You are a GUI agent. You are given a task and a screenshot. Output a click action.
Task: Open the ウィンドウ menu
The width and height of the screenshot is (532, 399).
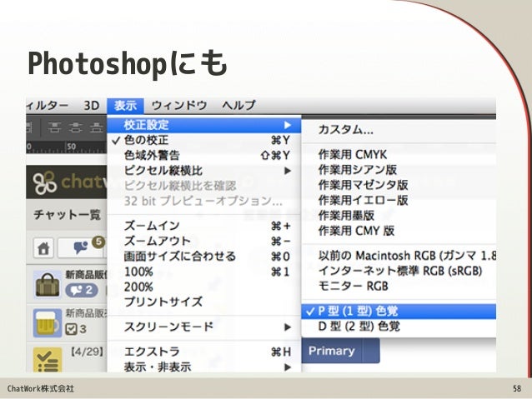tap(179, 106)
